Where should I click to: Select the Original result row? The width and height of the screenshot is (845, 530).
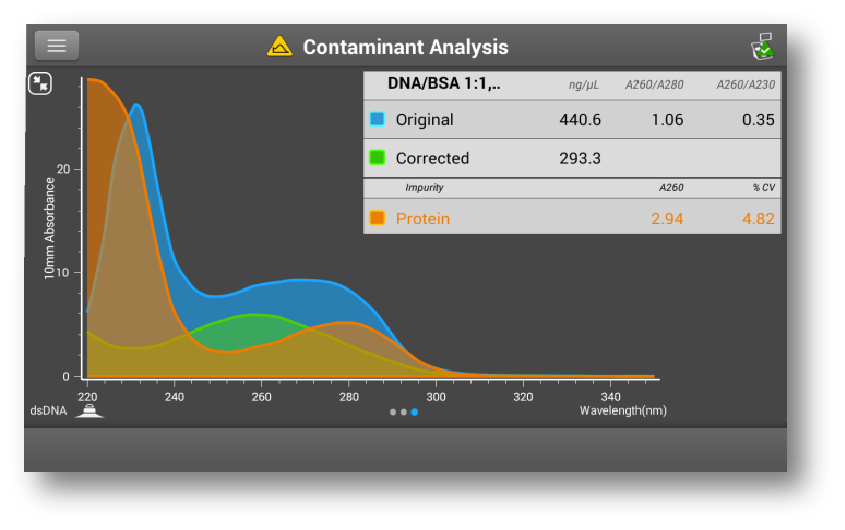tap(571, 120)
